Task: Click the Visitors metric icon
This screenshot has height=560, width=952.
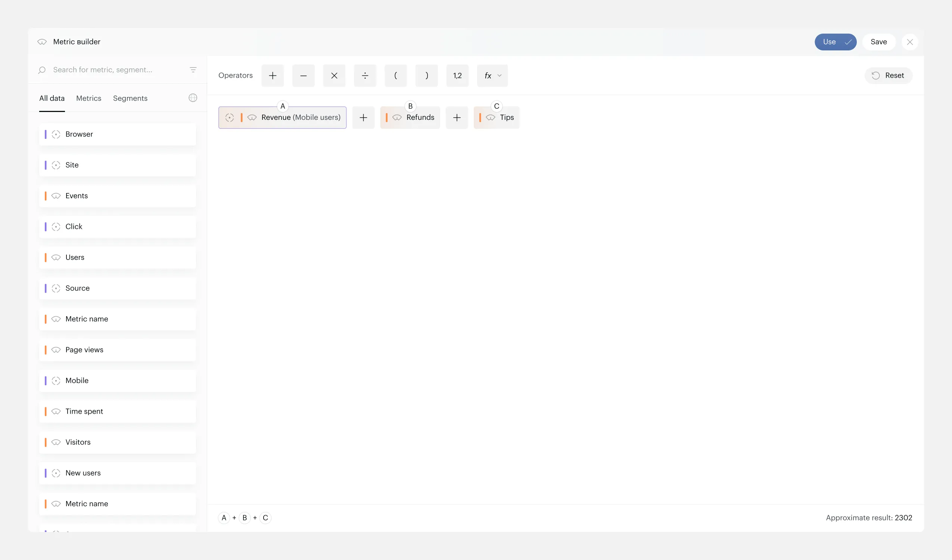Action: tap(56, 442)
